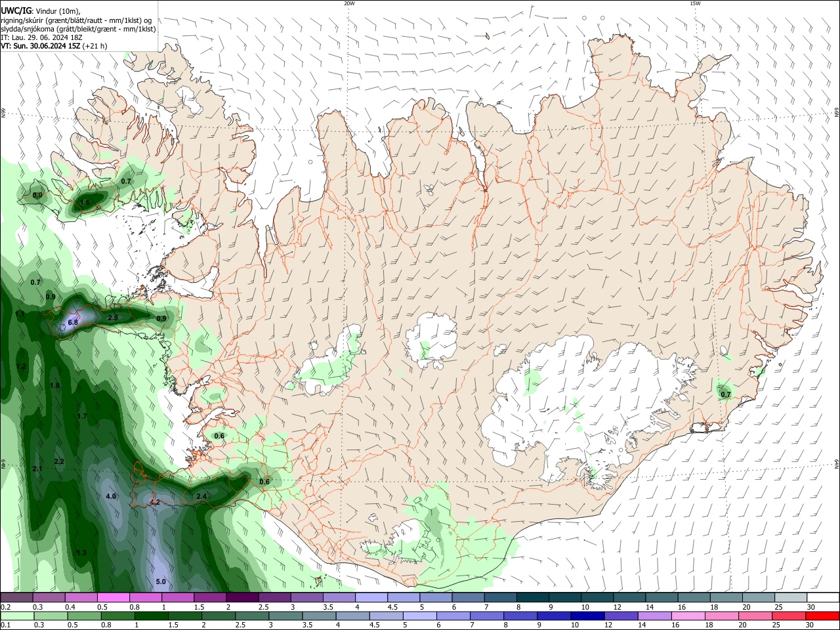
Task: Click the 2.1 precipitation label
Action: click(x=37, y=469)
